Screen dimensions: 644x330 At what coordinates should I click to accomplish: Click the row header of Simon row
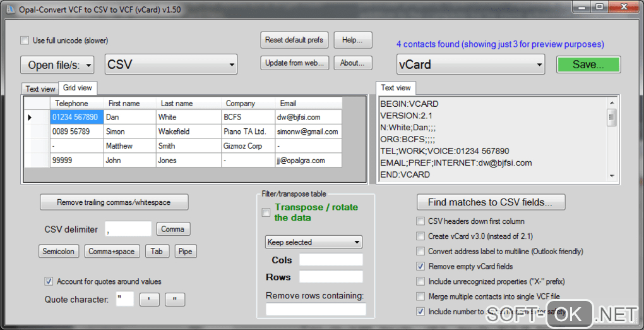click(x=37, y=131)
